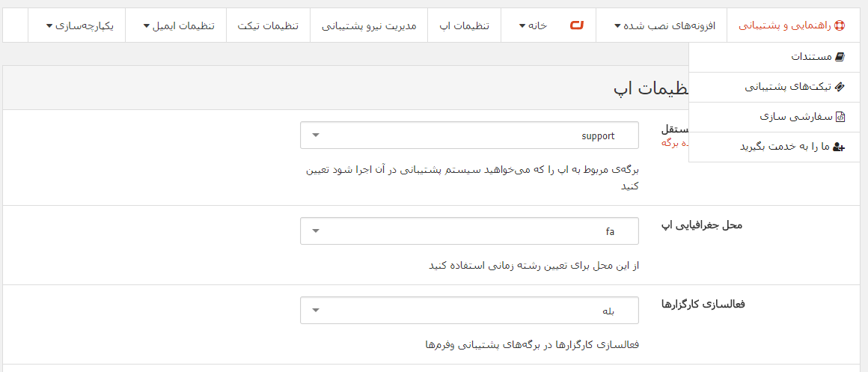Click the محل جغرافیایی اپ field label
The image size is (868, 372).
[x=700, y=225]
